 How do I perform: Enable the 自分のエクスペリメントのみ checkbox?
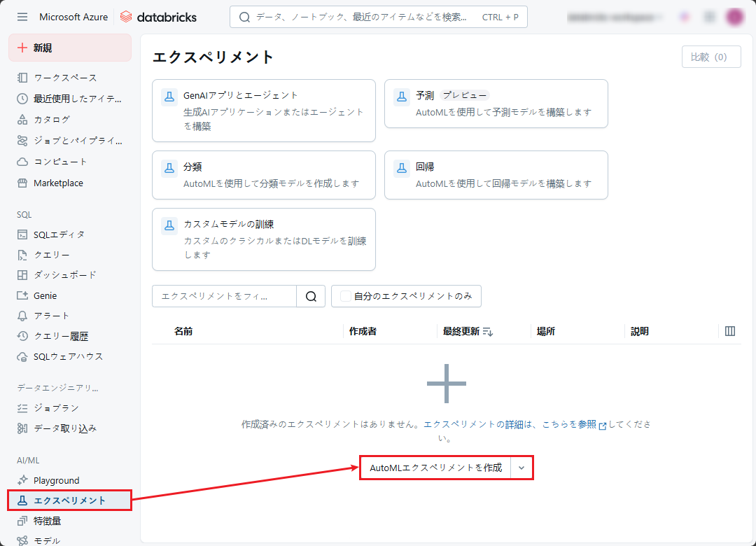[345, 296]
